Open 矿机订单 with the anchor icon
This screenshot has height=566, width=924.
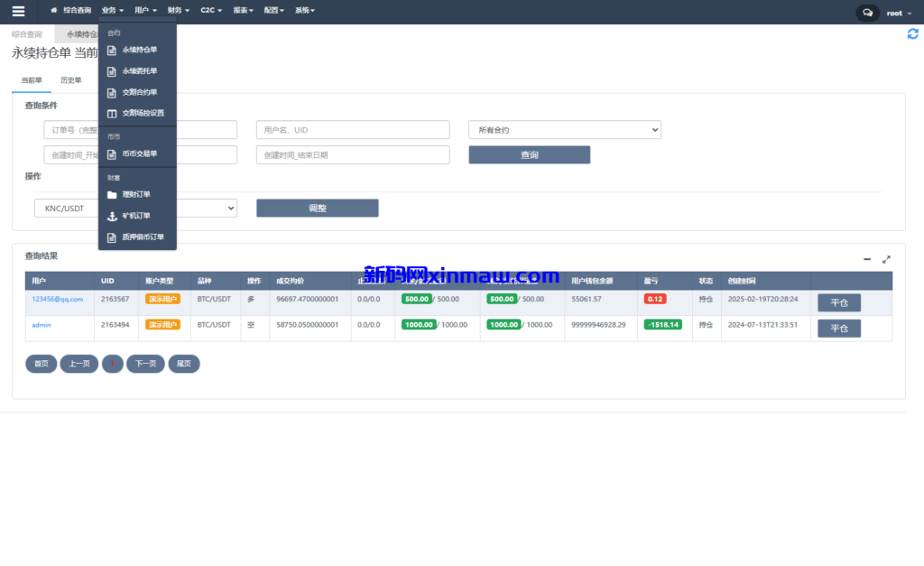137,216
